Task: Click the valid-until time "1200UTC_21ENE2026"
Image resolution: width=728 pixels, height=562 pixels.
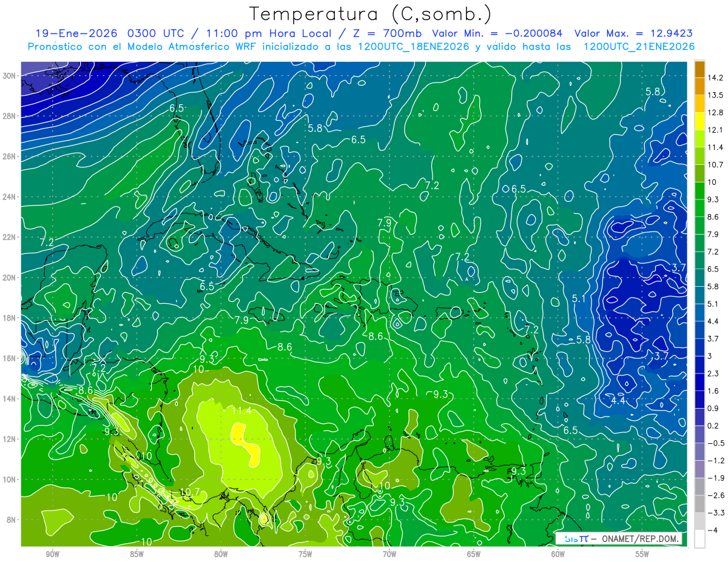Action: pos(639,47)
